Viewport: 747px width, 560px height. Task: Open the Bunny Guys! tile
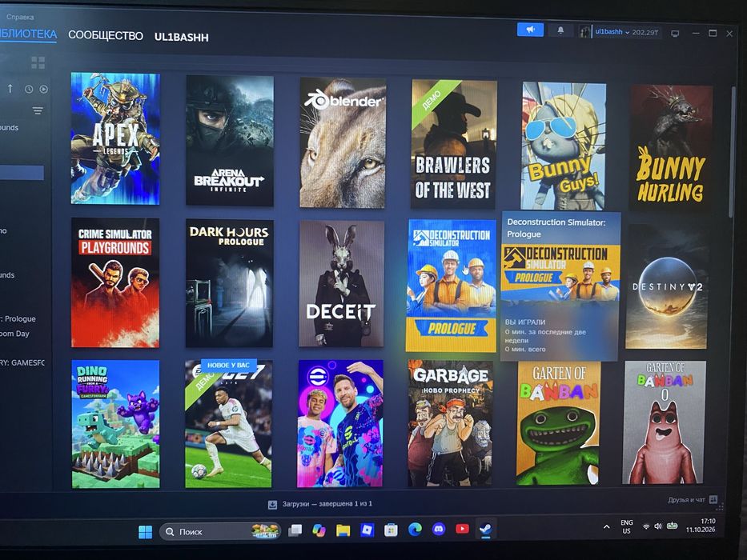(x=564, y=146)
